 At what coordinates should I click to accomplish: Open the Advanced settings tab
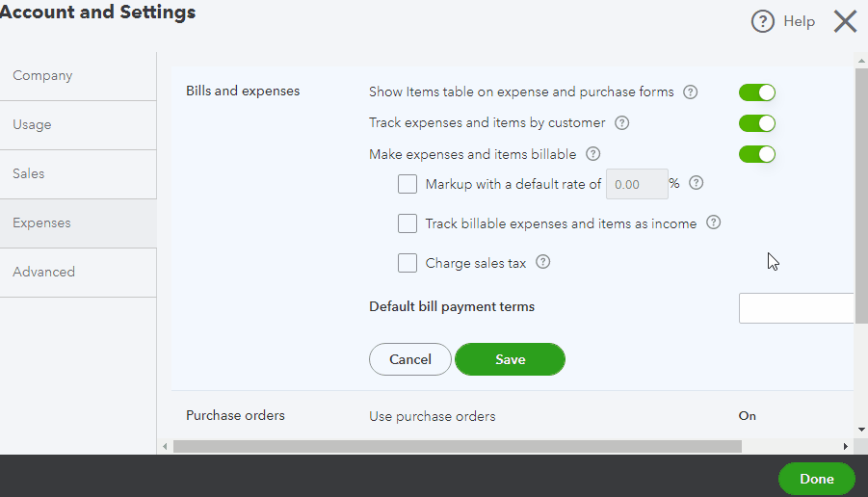click(43, 273)
